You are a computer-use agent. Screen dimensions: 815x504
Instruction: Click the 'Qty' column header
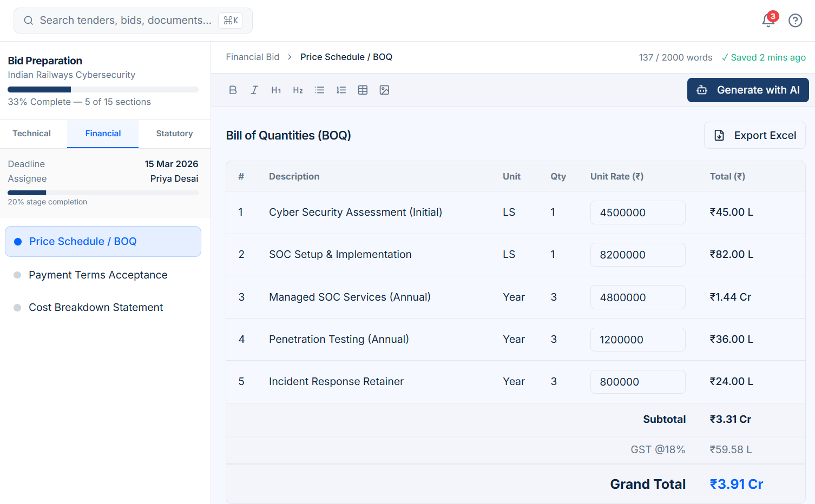coord(558,176)
